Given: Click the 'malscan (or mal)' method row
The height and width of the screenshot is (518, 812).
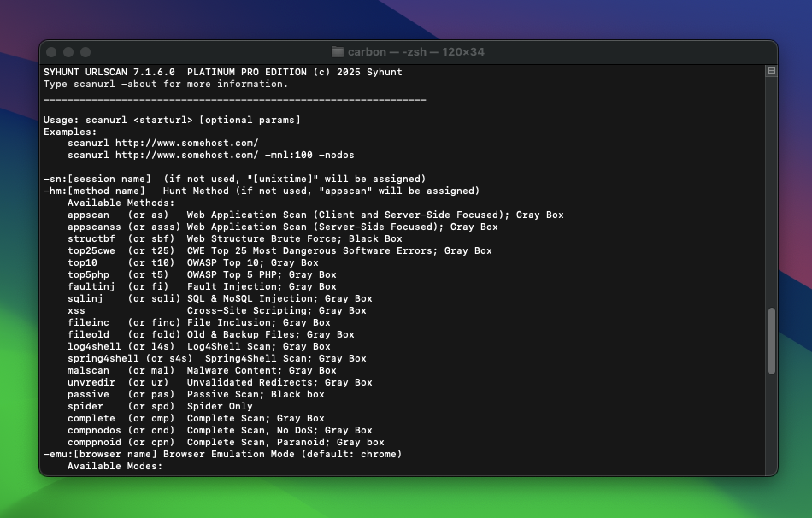Looking at the screenshot, I should point(202,370).
